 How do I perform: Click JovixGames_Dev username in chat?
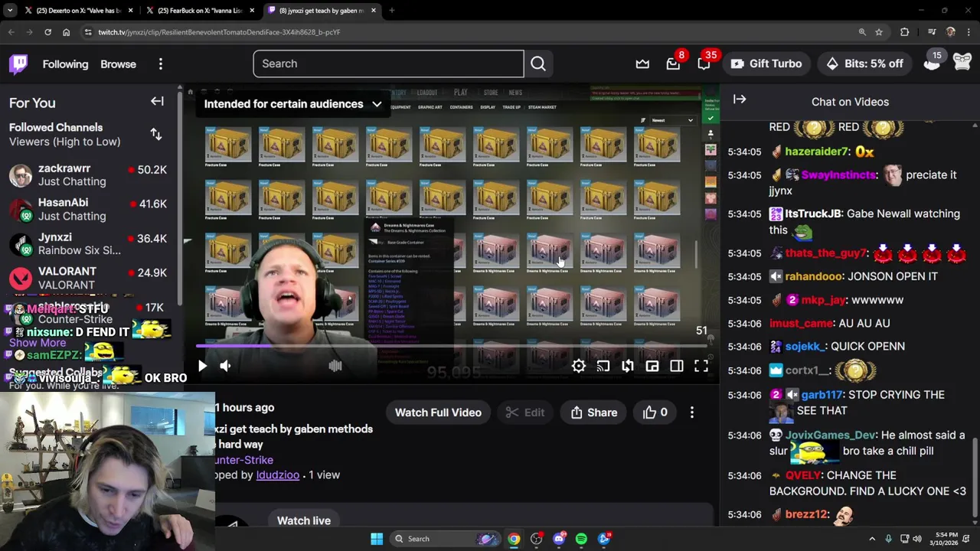pos(831,435)
